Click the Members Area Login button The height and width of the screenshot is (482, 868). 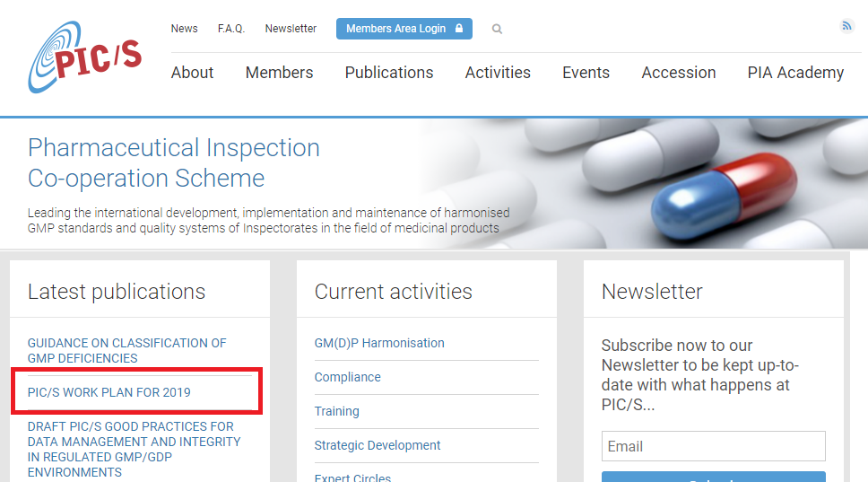[x=404, y=29]
